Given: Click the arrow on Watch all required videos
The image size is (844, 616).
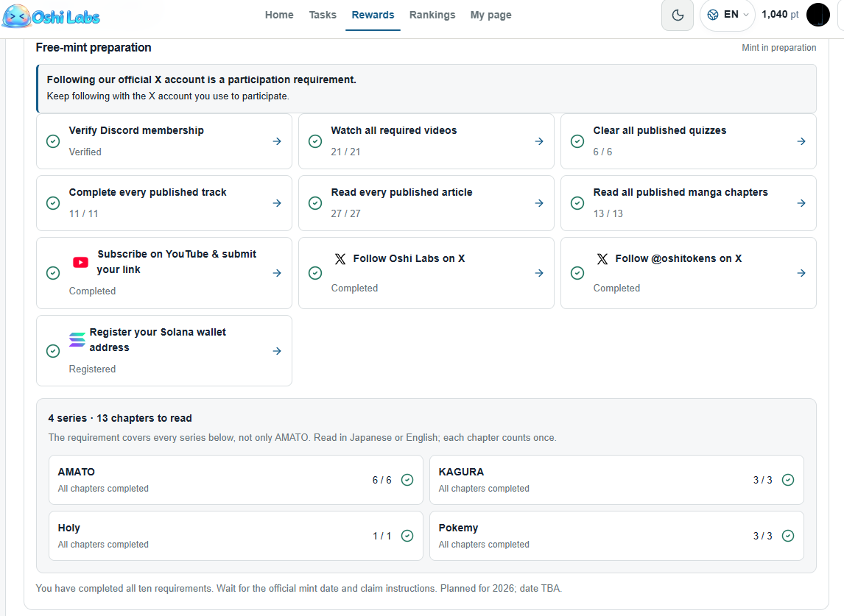Looking at the screenshot, I should 539,141.
